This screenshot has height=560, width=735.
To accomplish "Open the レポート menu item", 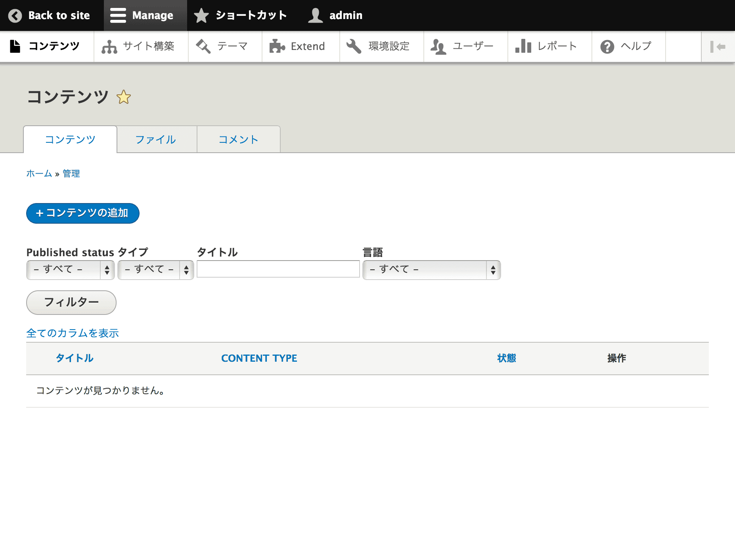I will (x=550, y=46).
